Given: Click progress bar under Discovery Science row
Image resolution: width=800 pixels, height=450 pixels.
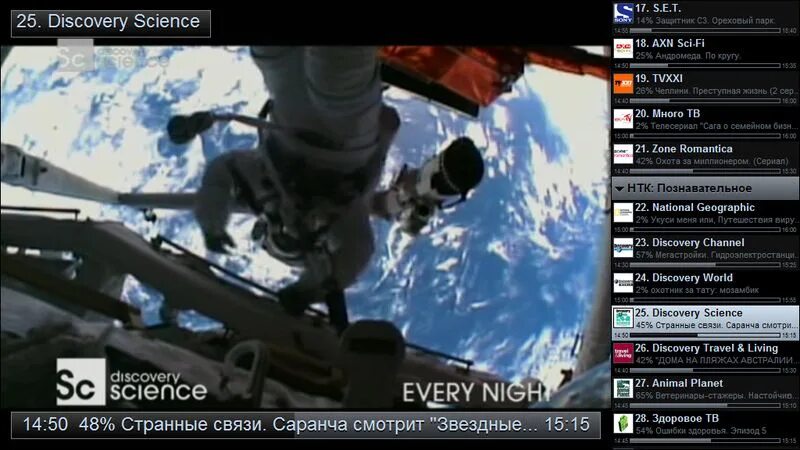Looking at the screenshot, I should click(705, 335).
